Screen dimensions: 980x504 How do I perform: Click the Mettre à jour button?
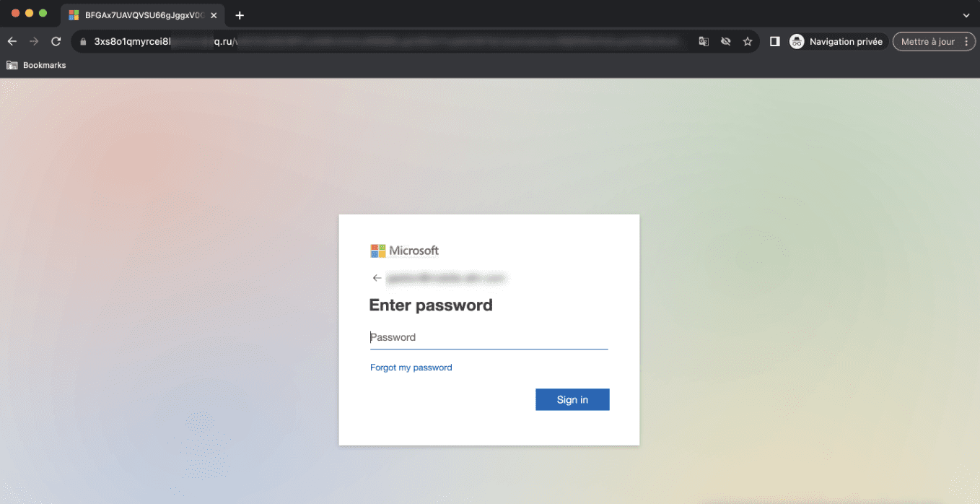click(927, 42)
